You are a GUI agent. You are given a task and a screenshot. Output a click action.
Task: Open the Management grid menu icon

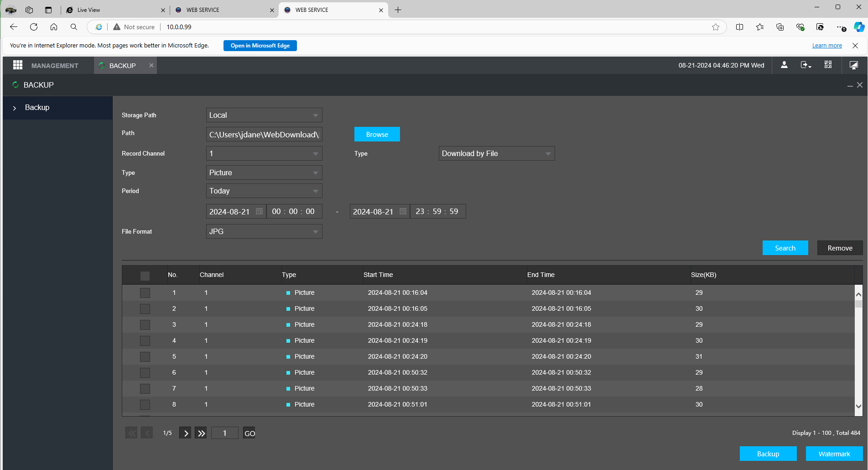[x=18, y=65]
